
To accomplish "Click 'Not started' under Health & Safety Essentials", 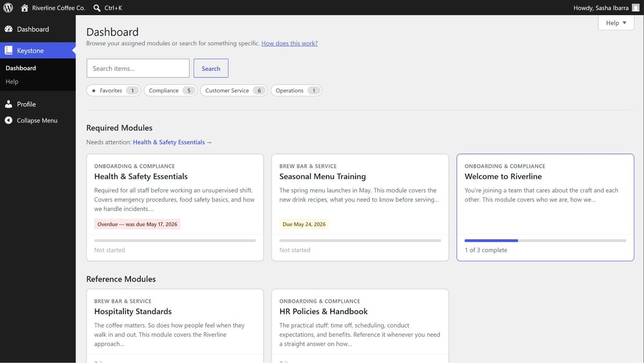I will [109, 250].
